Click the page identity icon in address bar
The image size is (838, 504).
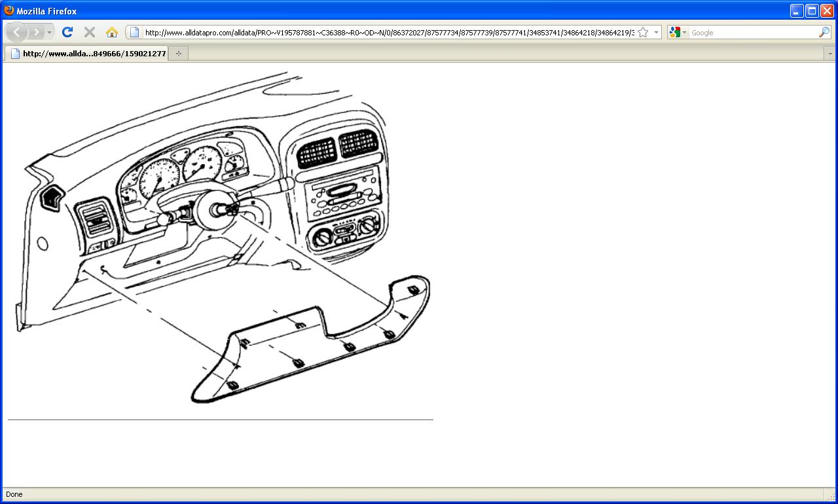(134, 32)
